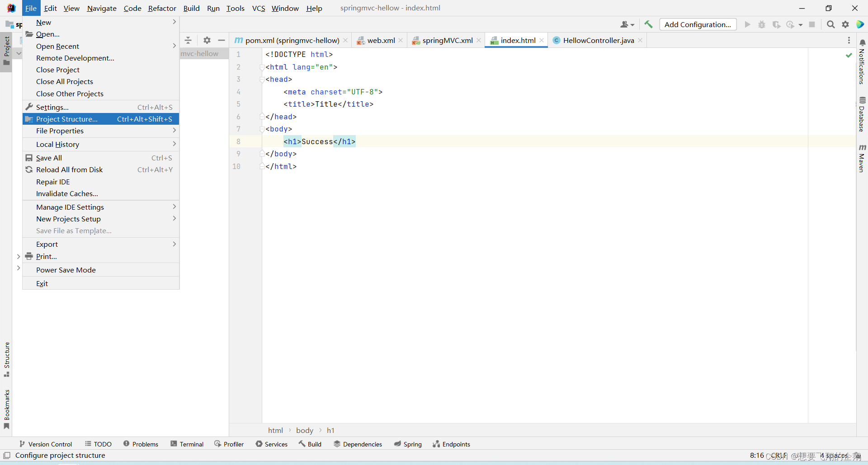The width and height of the screenshot is (868, 465).
Task: Close the web.xml editor tab
Action: point(401,40)
